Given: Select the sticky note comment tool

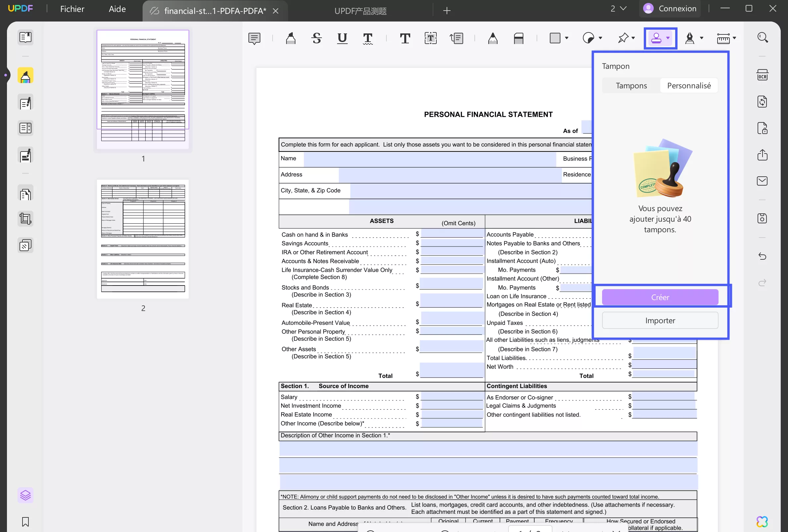Looking at the screenshot, I should pyautogui.click(x=254, y=38).
